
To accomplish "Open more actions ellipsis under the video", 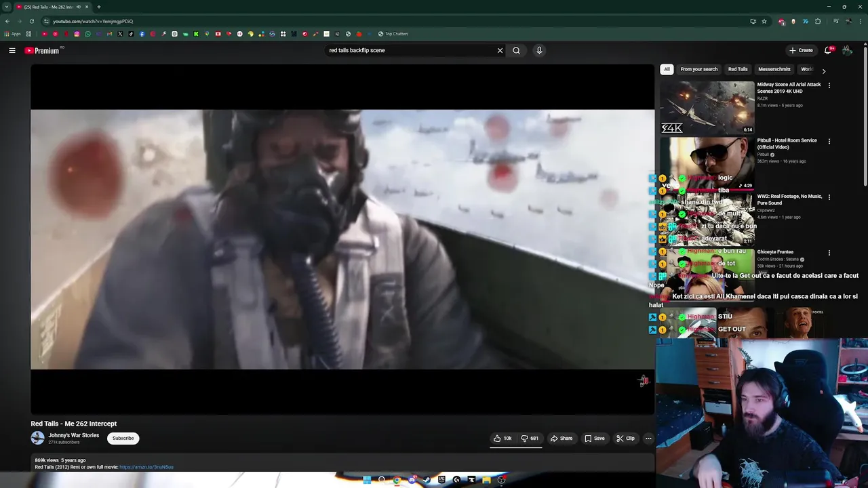I will (648, 439).
